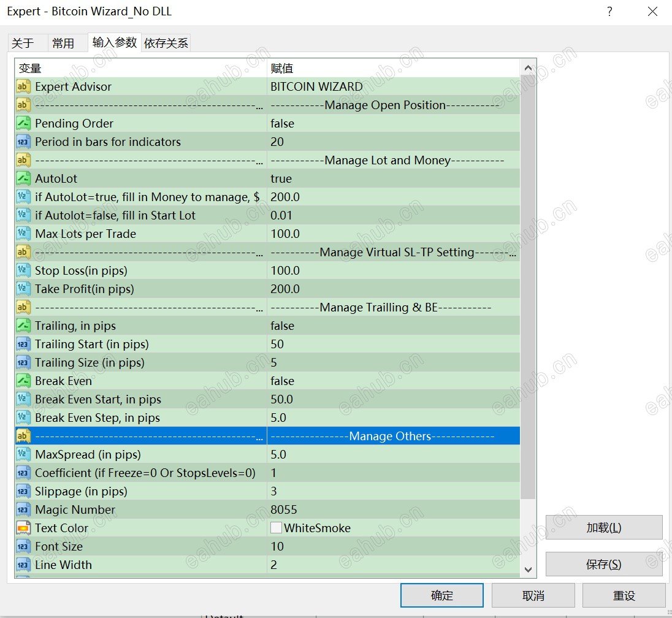Click the 取消 button
The image size is (672, 618).
pos(533,595)
